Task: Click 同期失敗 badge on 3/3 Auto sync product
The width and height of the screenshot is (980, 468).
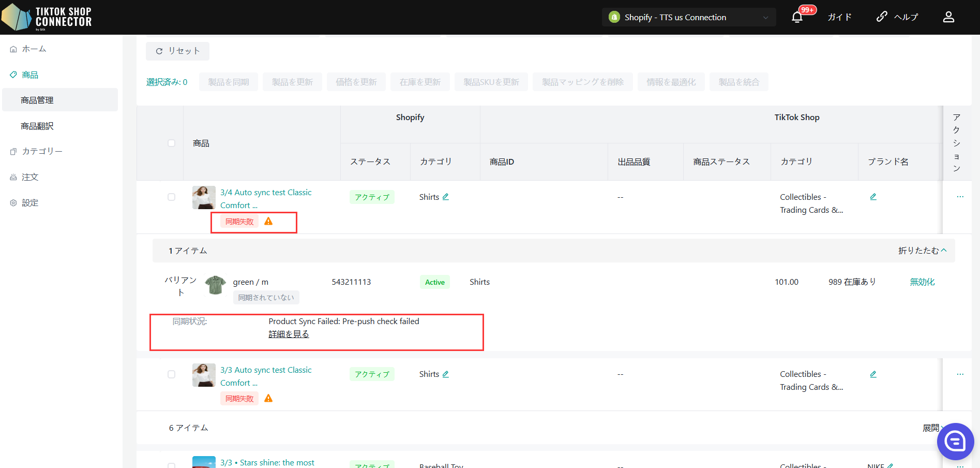Action: 239,399
